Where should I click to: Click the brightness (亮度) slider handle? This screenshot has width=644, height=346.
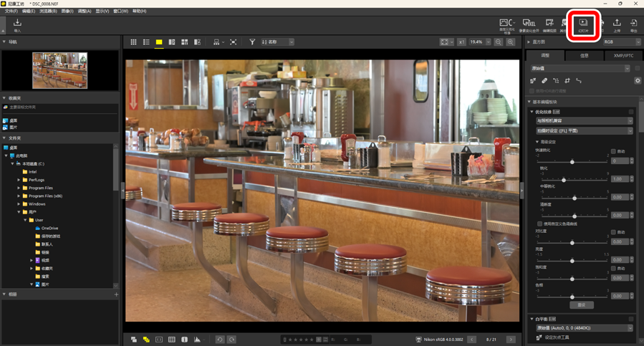pyautogui.click(x=572, y=261)
